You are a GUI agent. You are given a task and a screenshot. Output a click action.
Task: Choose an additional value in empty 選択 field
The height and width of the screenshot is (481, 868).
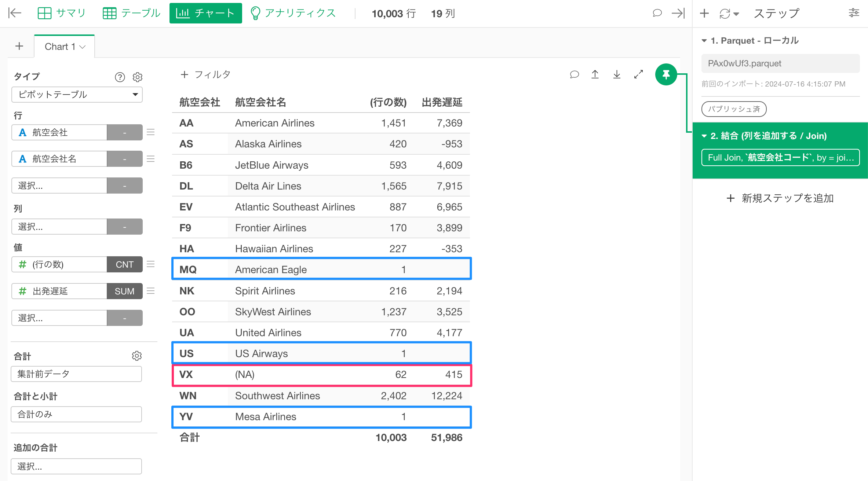coord(59,318)
